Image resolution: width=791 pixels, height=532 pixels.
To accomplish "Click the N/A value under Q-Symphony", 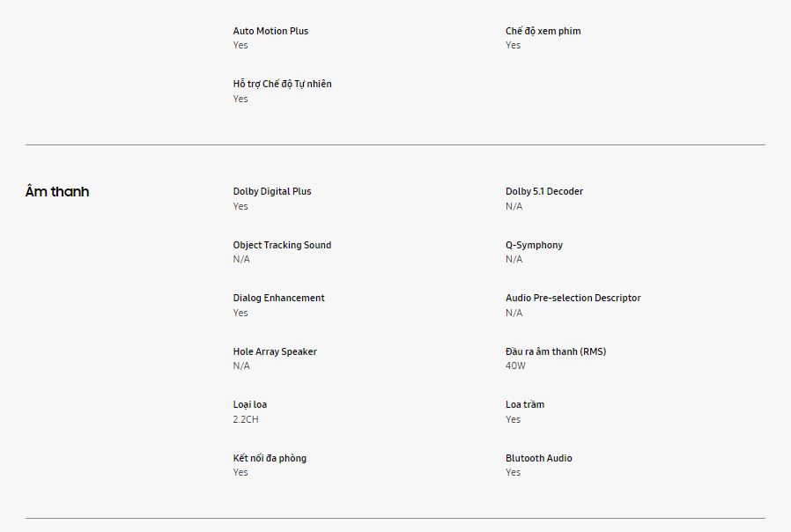I will click(514, 259).
